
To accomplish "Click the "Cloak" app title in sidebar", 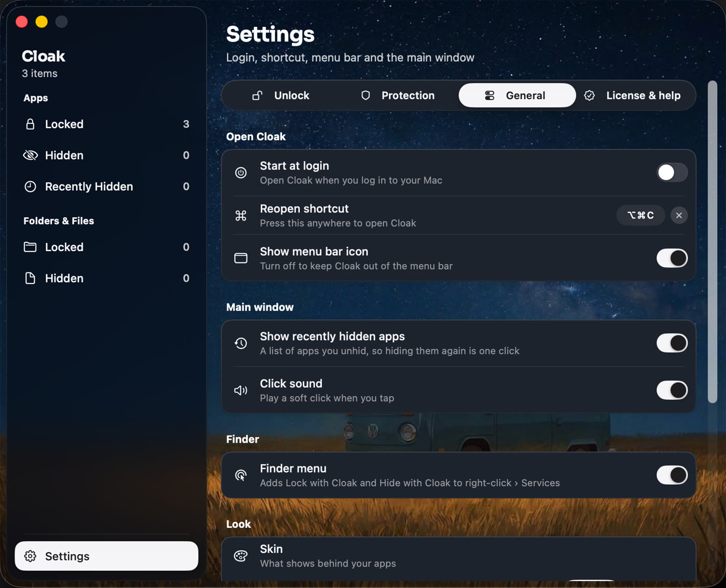I will [x=44, y=56].
